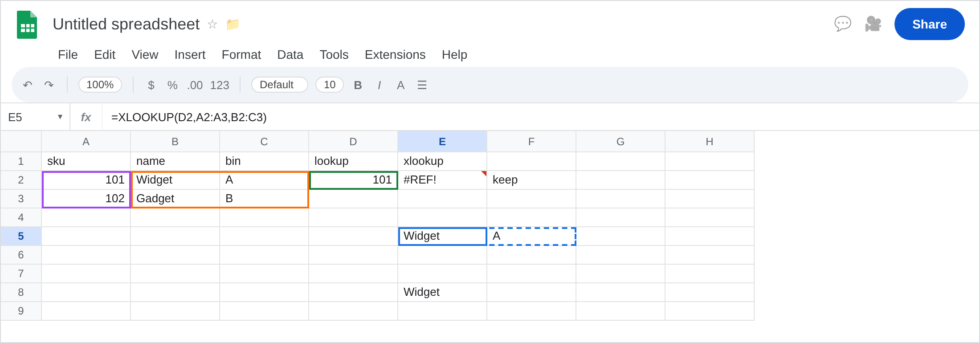Select column A header
Image resolution: width=980 pixels, height=343 pixels.
86,142
